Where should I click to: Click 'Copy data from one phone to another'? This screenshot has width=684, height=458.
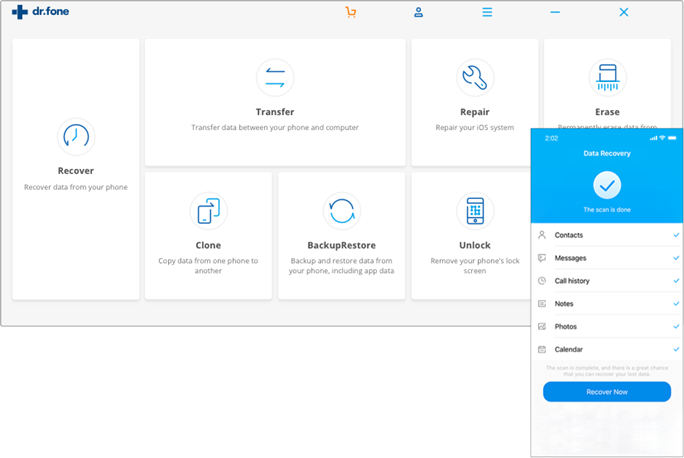209,266
